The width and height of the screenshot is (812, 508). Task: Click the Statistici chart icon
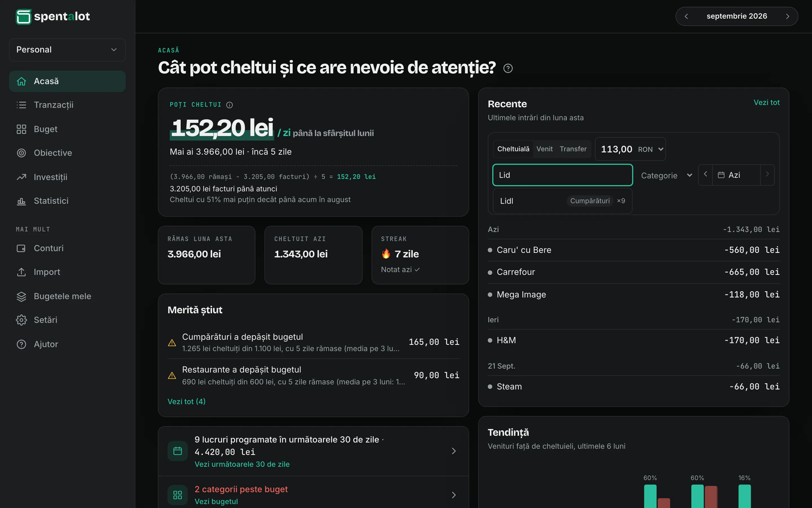(x=21, y=201)
